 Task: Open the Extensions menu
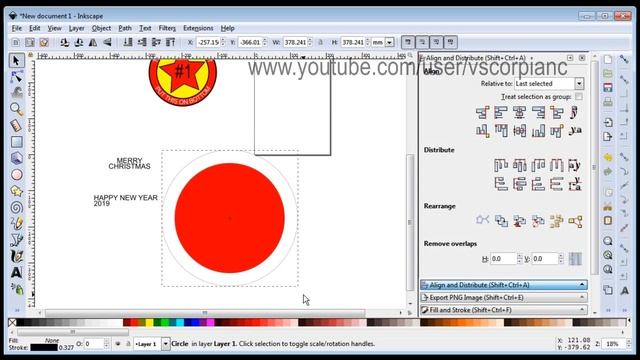[x=198, y=28]
